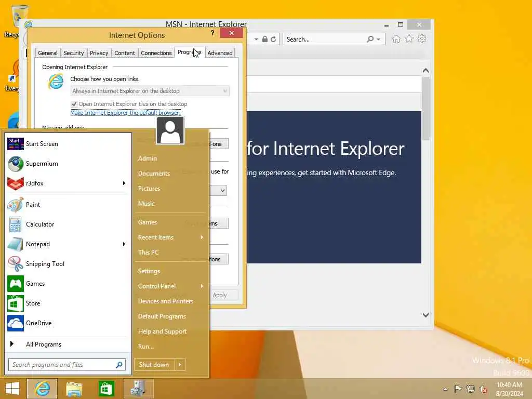Switch to the General tab
This screenshot has width=532, height=399.
point(47,53)
